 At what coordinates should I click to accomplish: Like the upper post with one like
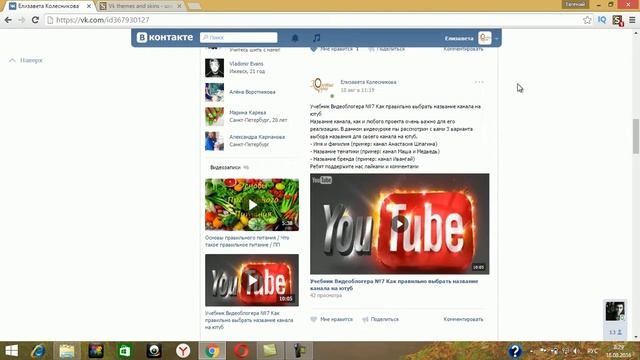click(334, 49)
